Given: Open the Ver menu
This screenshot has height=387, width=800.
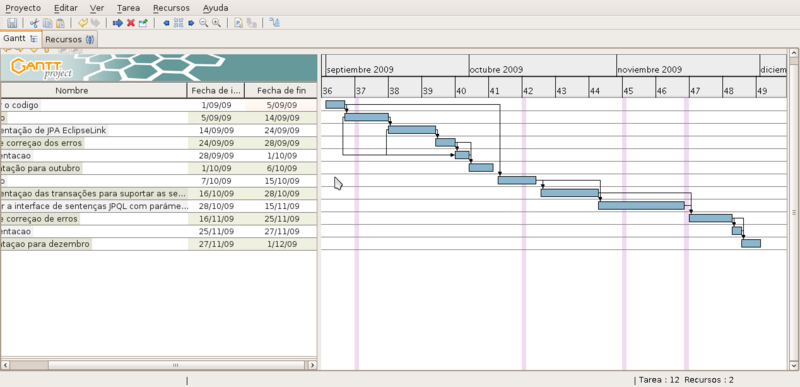Looking at the screenshot, I should [x=97, y=8].
